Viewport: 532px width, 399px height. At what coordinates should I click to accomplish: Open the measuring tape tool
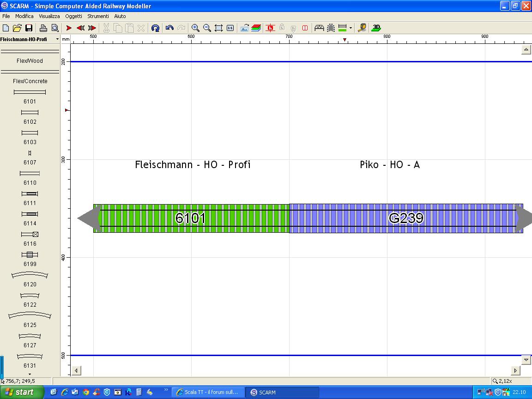(x=362, y=28)
